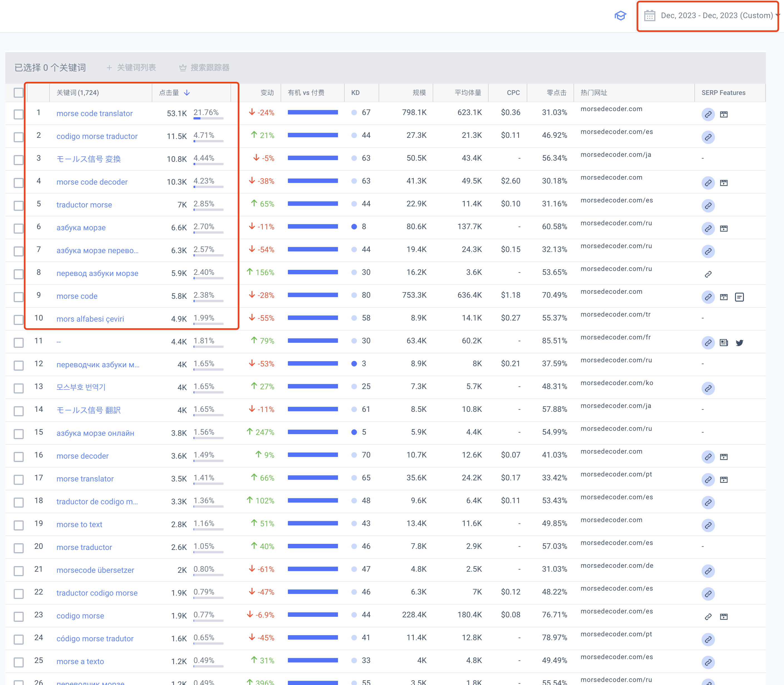Click the SERP Features column header
Viewport: 784px width, 685px height.
723,92
